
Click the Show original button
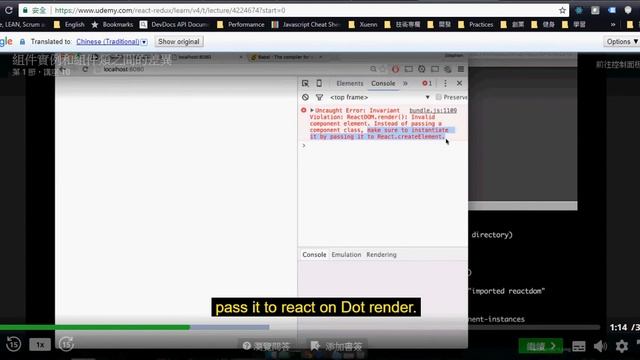179,42
